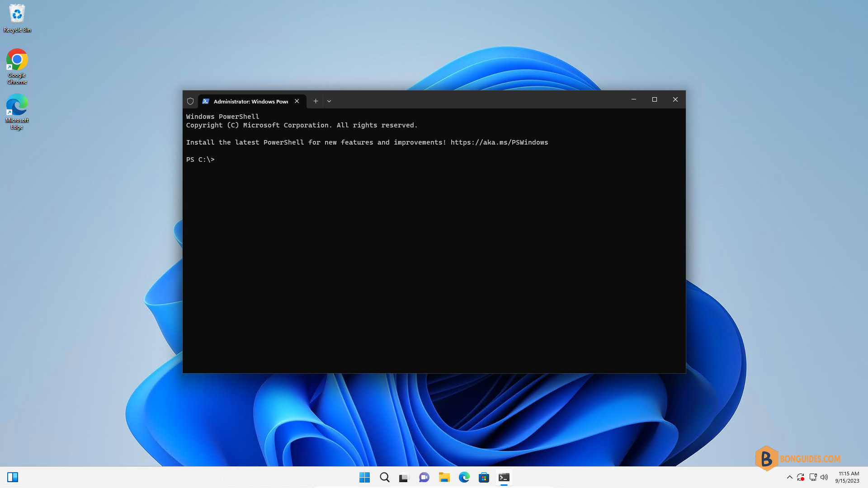Open the Google Chrome desktop shortcut
This screenshot has width=868, height=488.
pyautogui.click(x=17, y=66)
